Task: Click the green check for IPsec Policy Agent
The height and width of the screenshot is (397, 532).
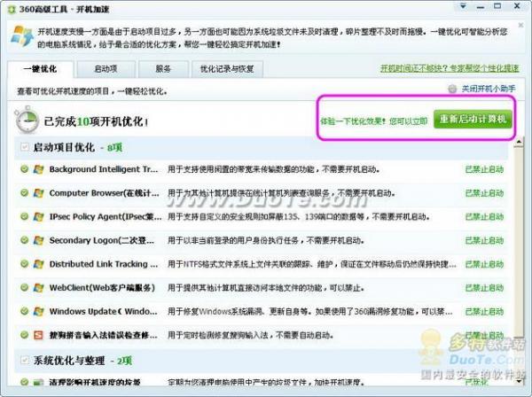Action: [x=24, y=216]
